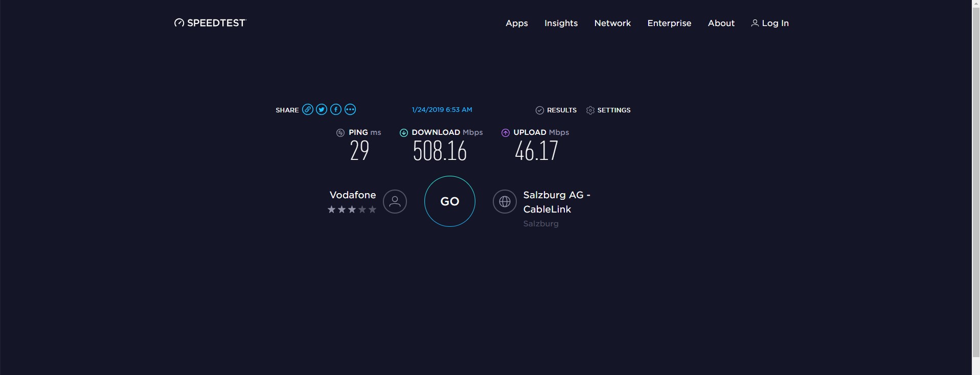Click the Results checkmark icon
Image resolution: width=980 pixels, height=375 pixels.
coord(539,110)
